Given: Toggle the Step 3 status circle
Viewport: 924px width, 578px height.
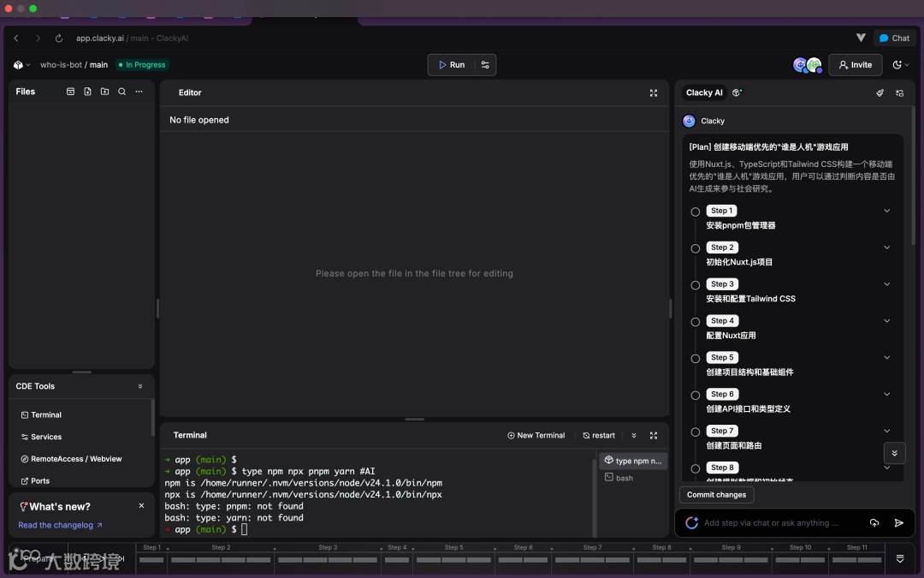Looking at the screenshot, I should (696, 285).
